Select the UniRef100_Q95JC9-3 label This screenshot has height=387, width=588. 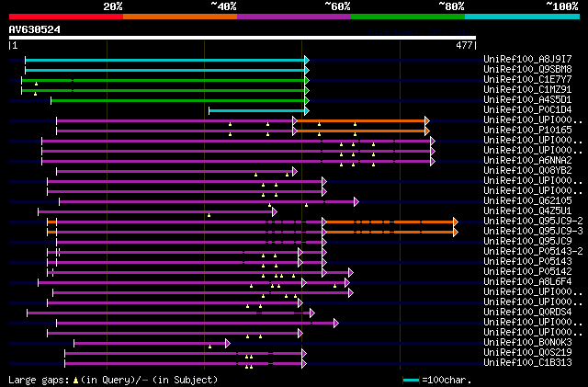(533, 232)
